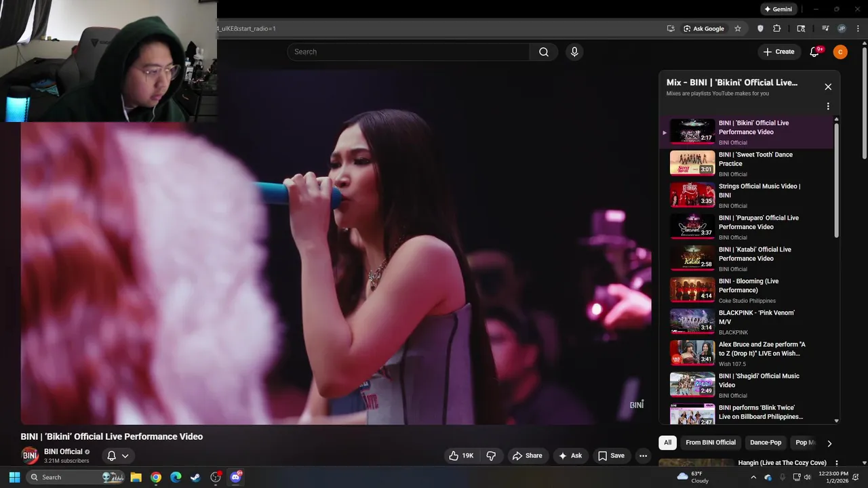The image size is (868, 488).
Task: Click the Mix playlist scrollbar
Action: (836, 179)
